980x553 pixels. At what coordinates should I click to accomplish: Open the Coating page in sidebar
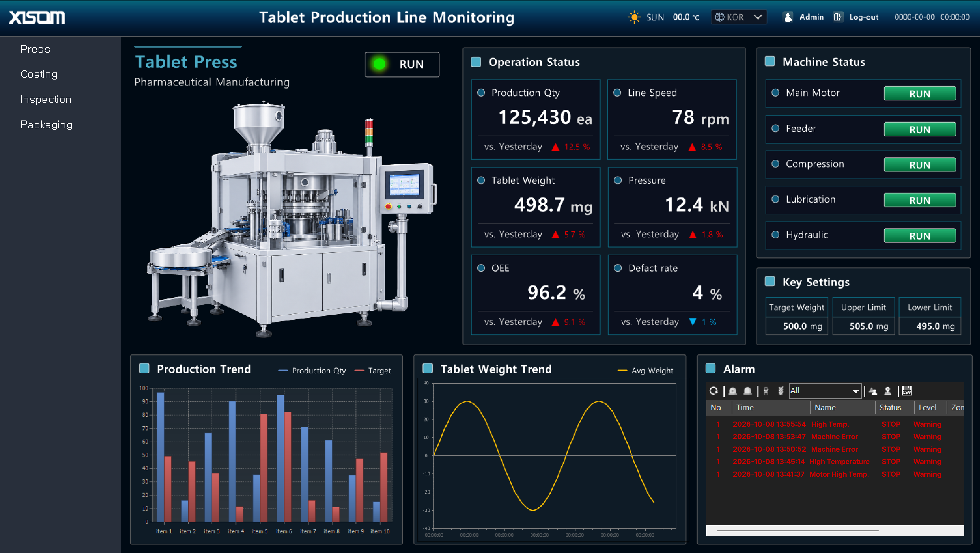coord(39,74)
